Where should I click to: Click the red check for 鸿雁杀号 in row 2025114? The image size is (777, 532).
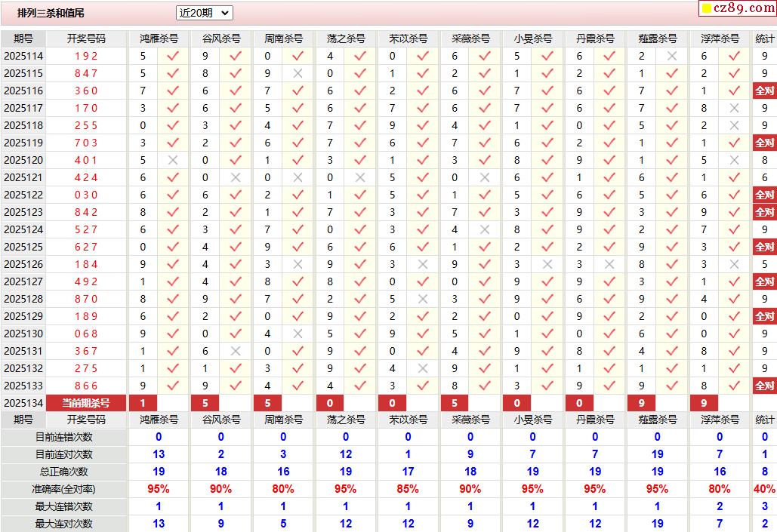tap(173, 56)
